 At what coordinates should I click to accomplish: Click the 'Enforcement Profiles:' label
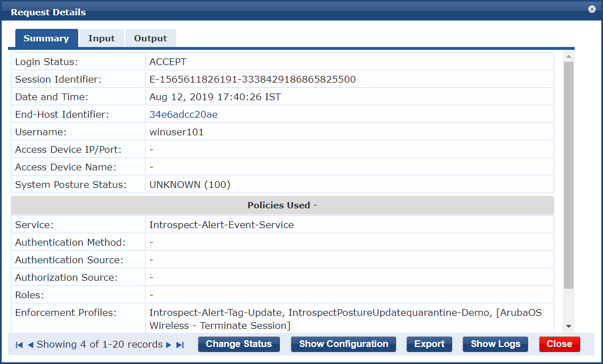[66, 312]
